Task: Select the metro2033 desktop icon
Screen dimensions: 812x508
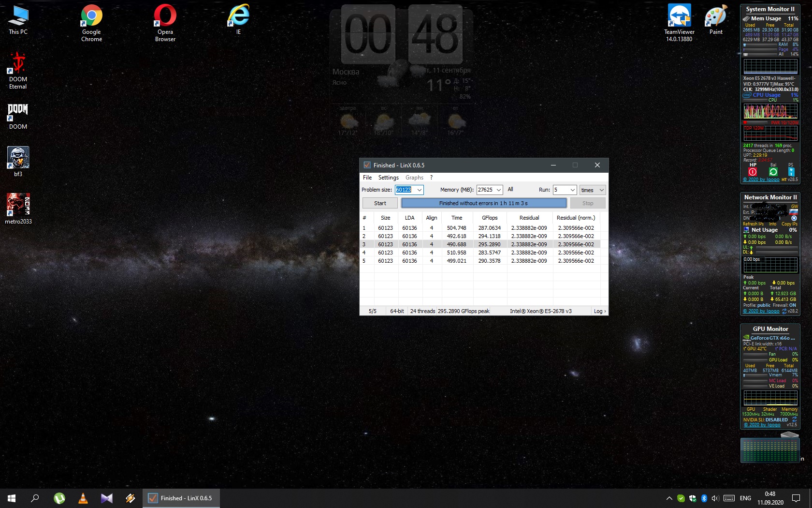Action: click(18, 209)
